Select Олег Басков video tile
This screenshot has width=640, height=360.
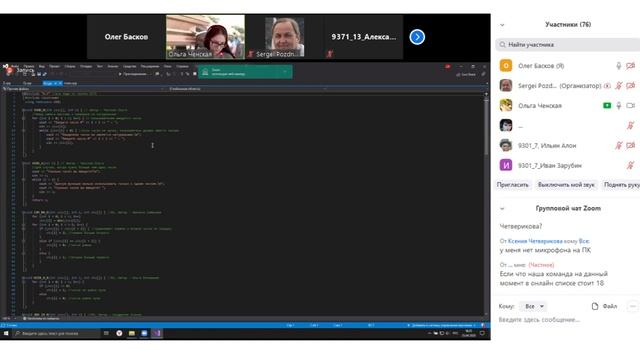126,37
